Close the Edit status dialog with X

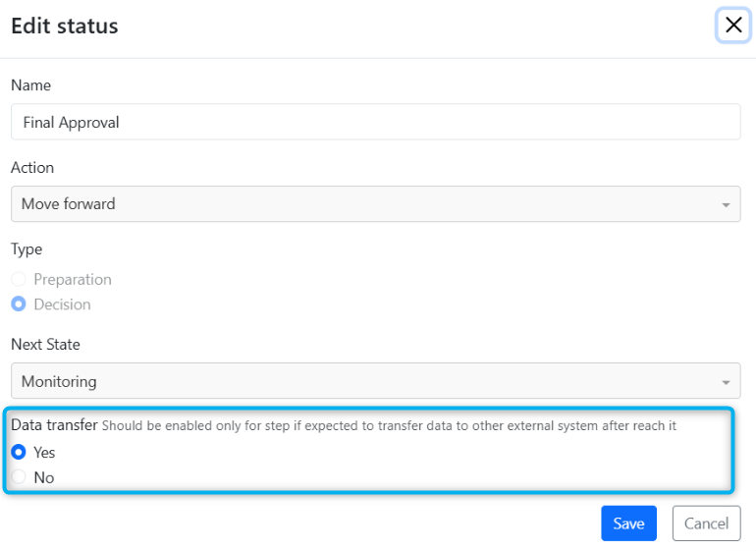(732, 26)
